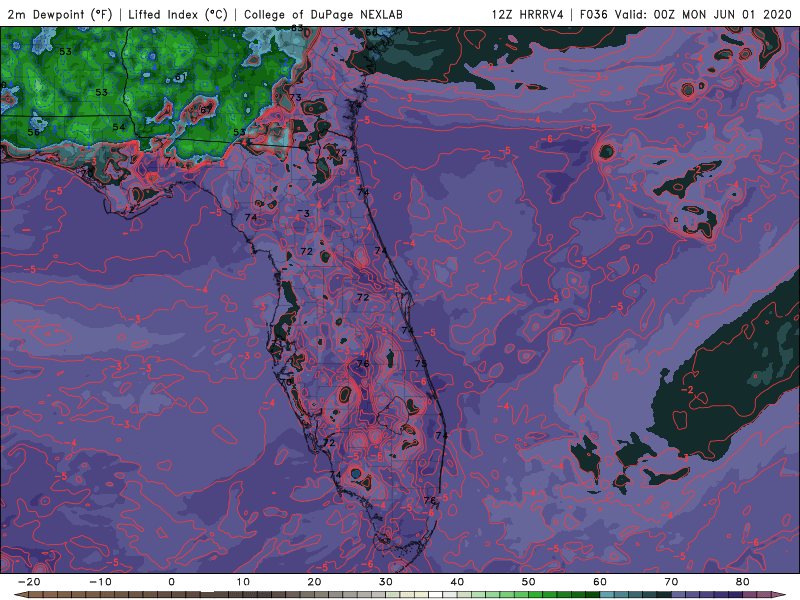Click the '2m Dewpoint (°F)' title text
800x600 pixels.
[x=60, y=14]
